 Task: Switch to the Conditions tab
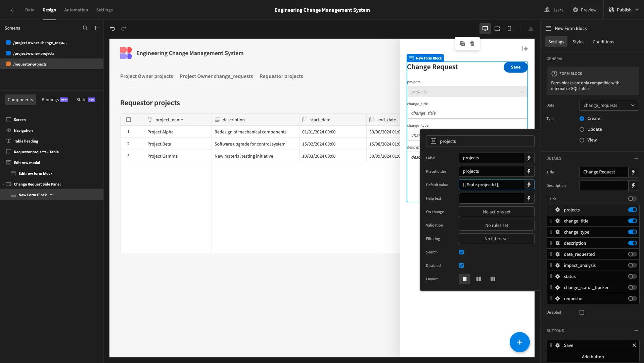(603, 42)
